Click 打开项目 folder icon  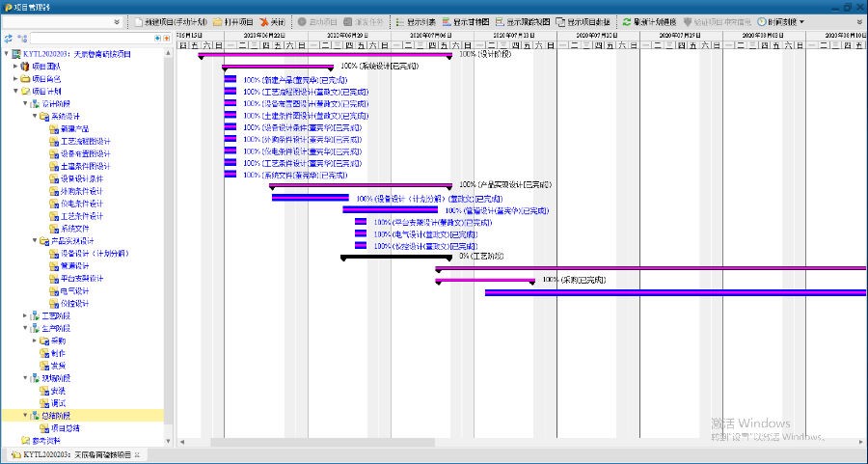(x=218, y=21)
